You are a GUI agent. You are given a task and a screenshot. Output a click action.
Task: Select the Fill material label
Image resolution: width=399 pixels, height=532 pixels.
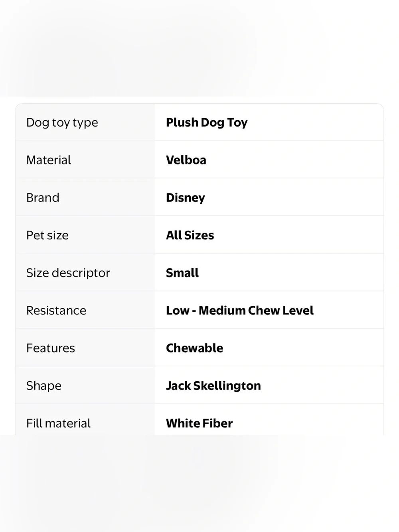pos(58,423)
